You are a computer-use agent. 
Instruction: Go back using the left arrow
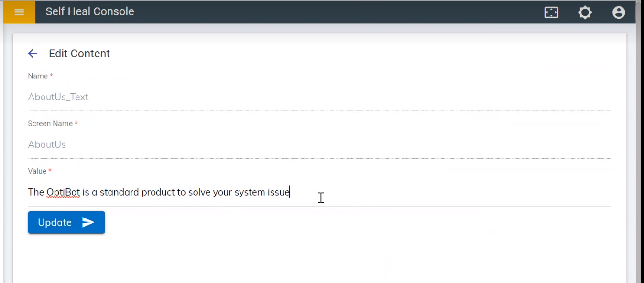(33, 54)
